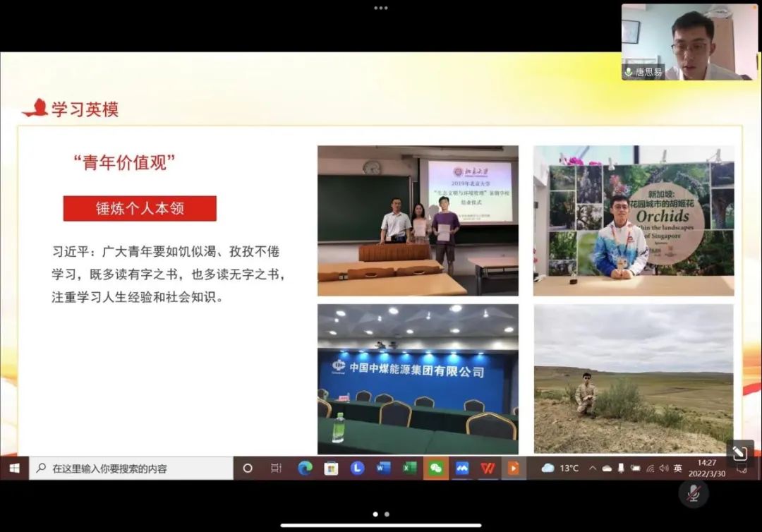
Task: Open the clock and date flyout
Action: (710, 468)
